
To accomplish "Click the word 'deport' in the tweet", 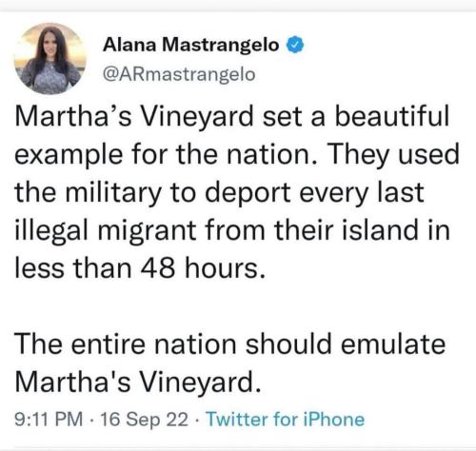I will 248,193.
